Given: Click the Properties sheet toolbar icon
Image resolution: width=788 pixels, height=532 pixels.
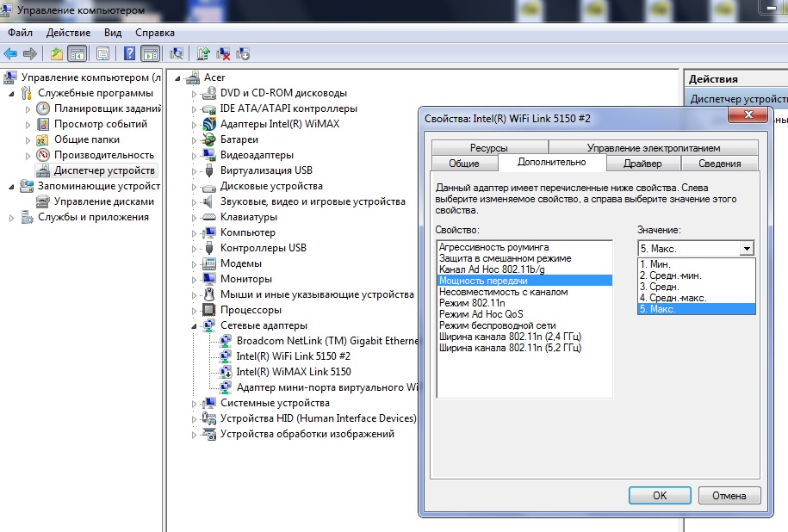Looking at the screenshot, I should click(x=102, y=53).
